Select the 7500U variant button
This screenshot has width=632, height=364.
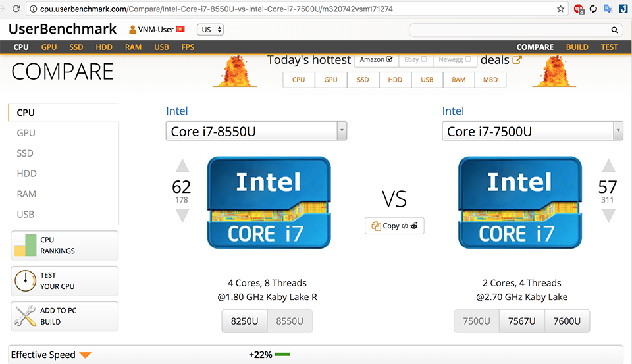click(477, 321)
